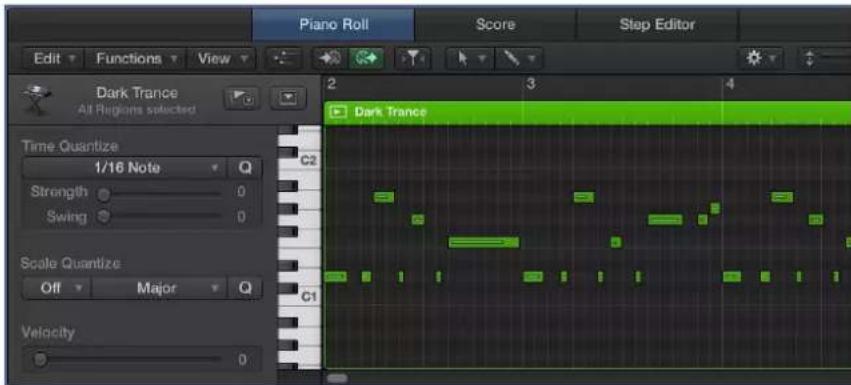Viewport: 851px width, 385px height.
Task: Open the Edit menu
Action: point(53,59)
